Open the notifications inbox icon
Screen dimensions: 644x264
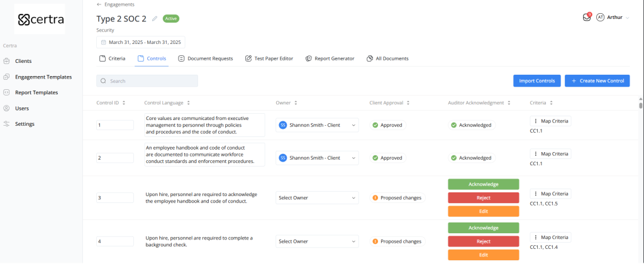586,18
